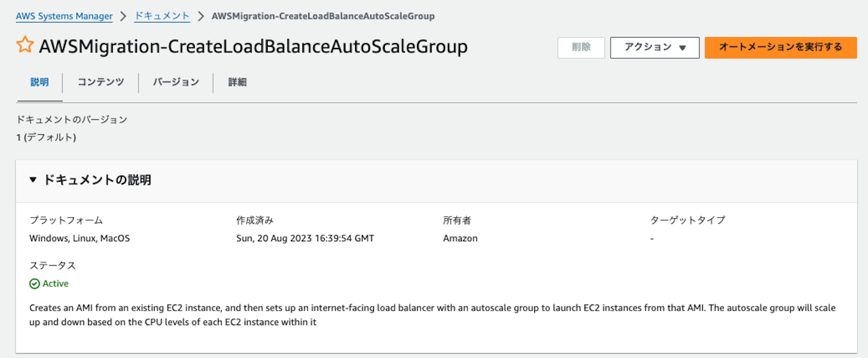Click the creation date Sun, 20 Aug 2023 16:39:54 GMT

point(305,238)
